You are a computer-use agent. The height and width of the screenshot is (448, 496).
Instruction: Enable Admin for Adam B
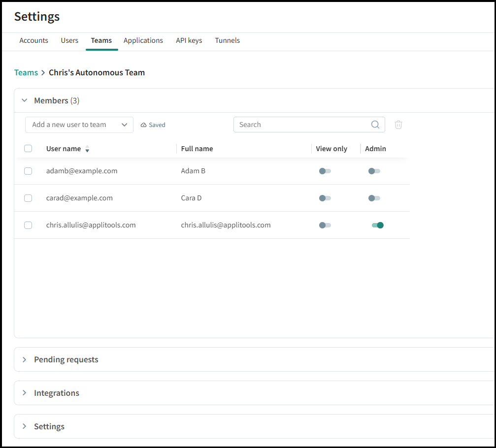pyautogui.click(x=374, y=171)
